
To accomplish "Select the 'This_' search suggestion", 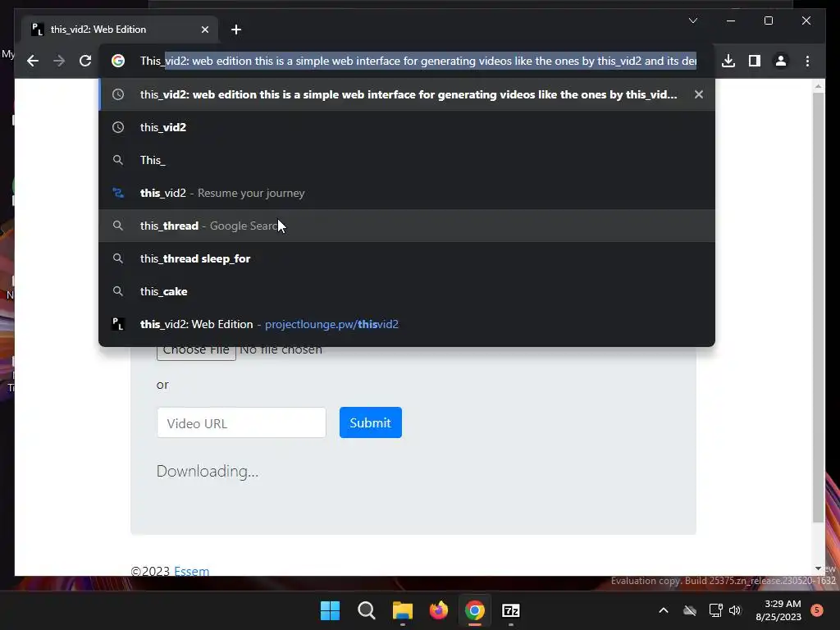I will tap(407, 160).
